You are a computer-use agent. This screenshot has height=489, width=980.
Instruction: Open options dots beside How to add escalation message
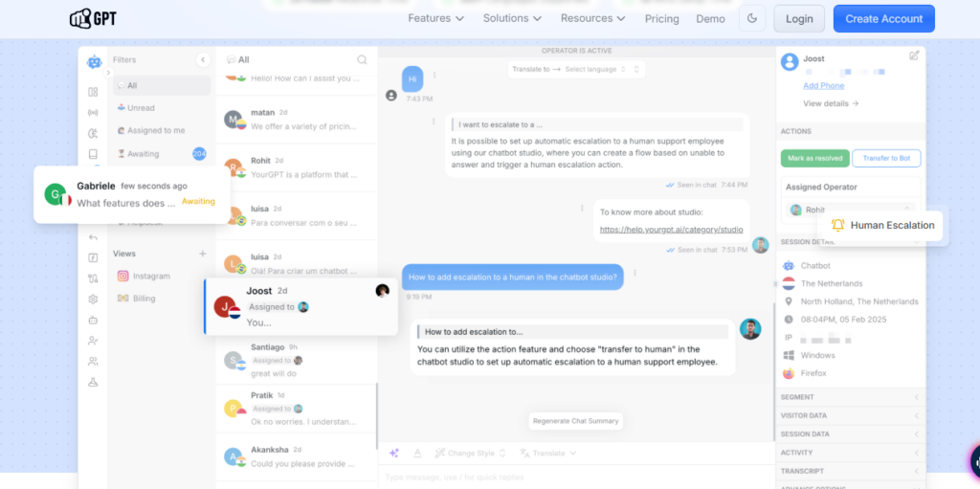coord(635,273)
